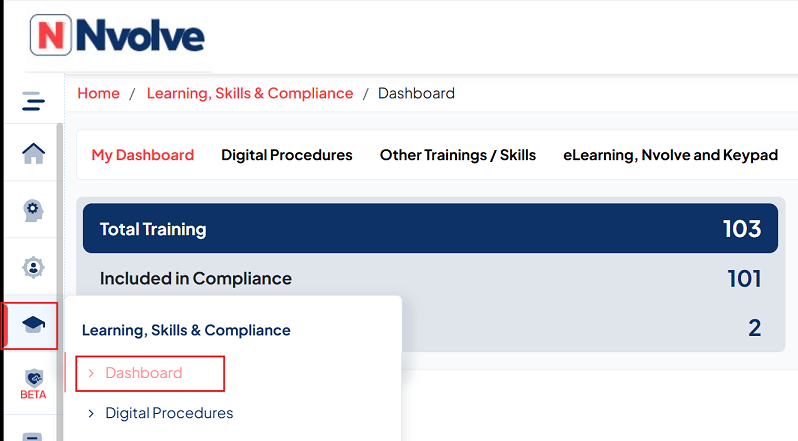Click the Total Training row
Viewport: 798px width, 441px height.
[430, 228]
